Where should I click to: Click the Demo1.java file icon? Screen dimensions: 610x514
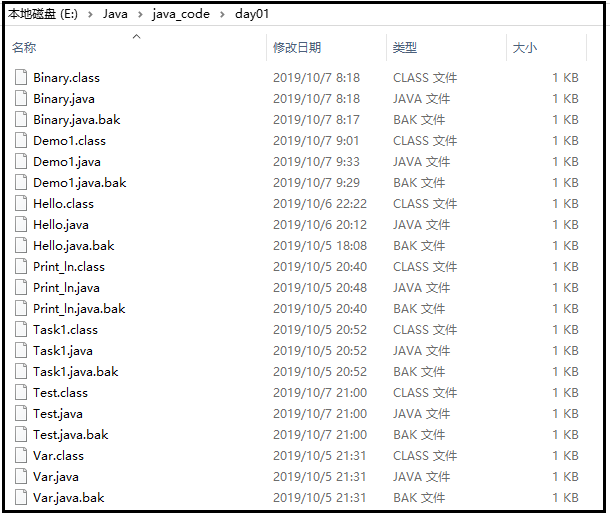click(21, 161)
